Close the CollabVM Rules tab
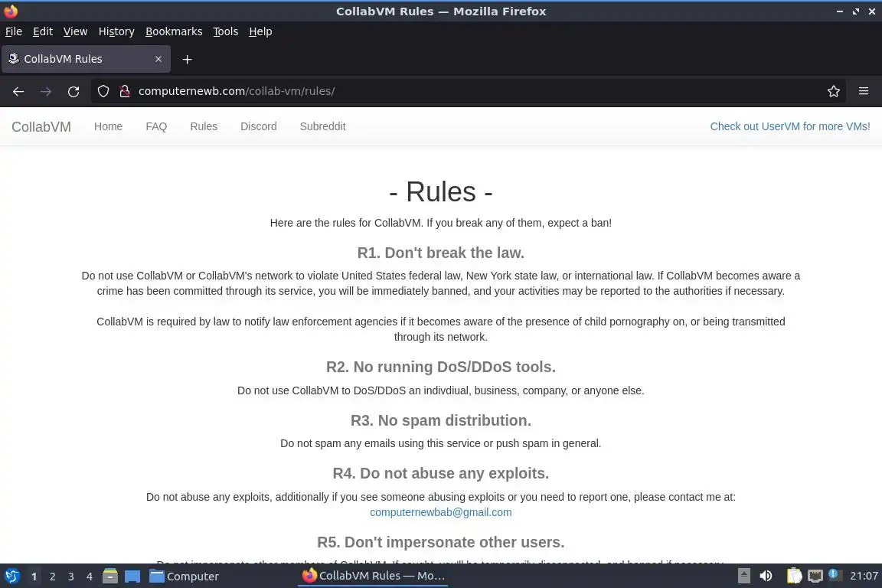This screenshot has width=882, height=588. tap(158, 59)
